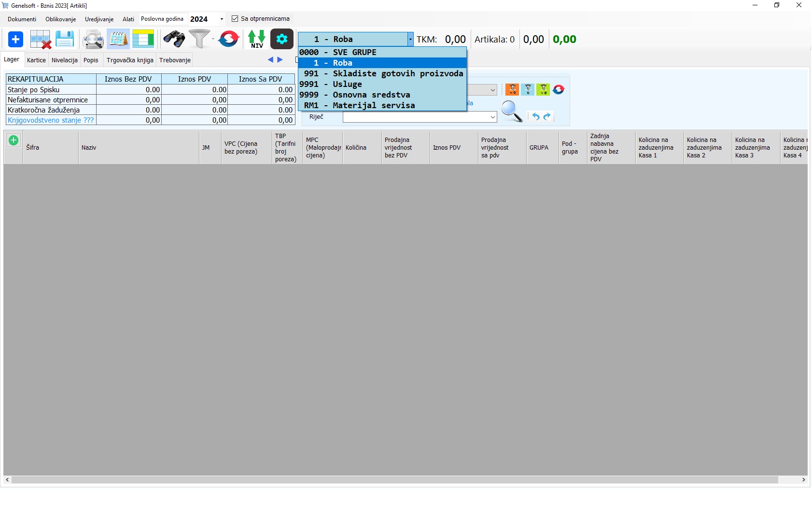Collapse the group combo box arrow

point(410,39)
